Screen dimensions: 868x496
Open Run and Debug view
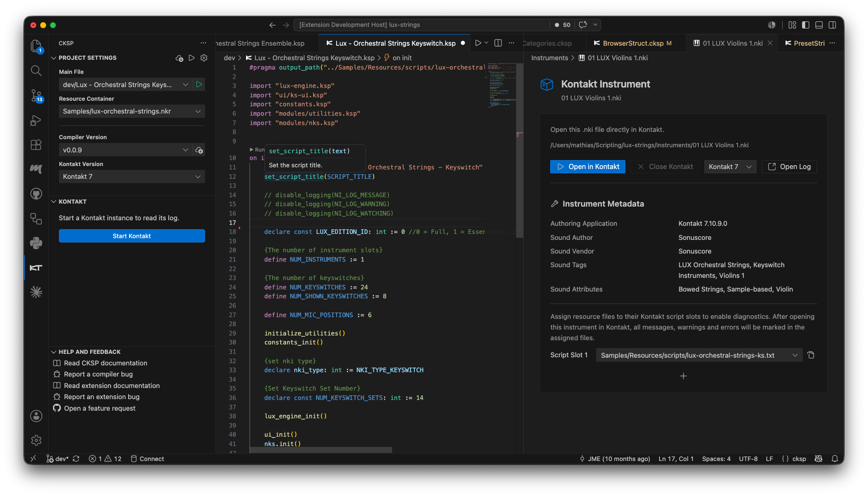pos(36,120)
